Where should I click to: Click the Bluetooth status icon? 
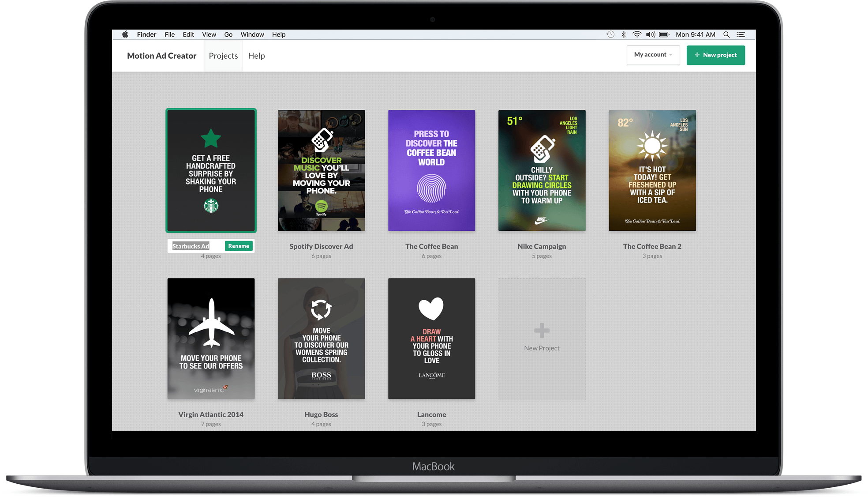point(624,34)
